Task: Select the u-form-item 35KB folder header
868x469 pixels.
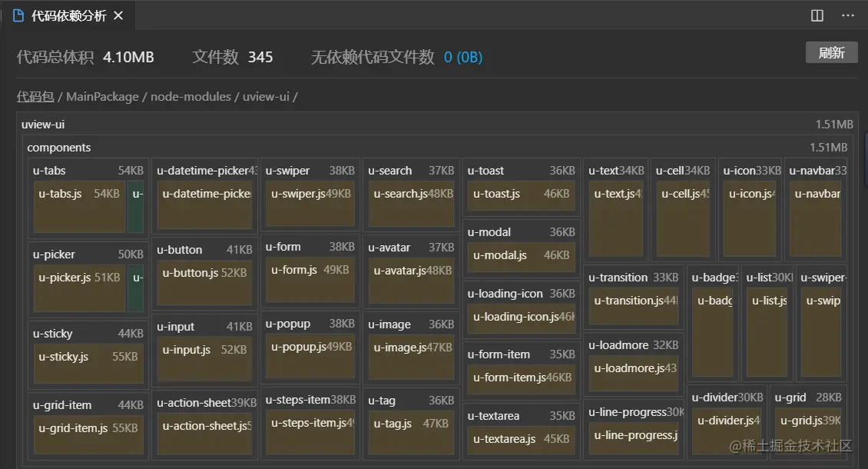Action: click(x=521, y=354)
